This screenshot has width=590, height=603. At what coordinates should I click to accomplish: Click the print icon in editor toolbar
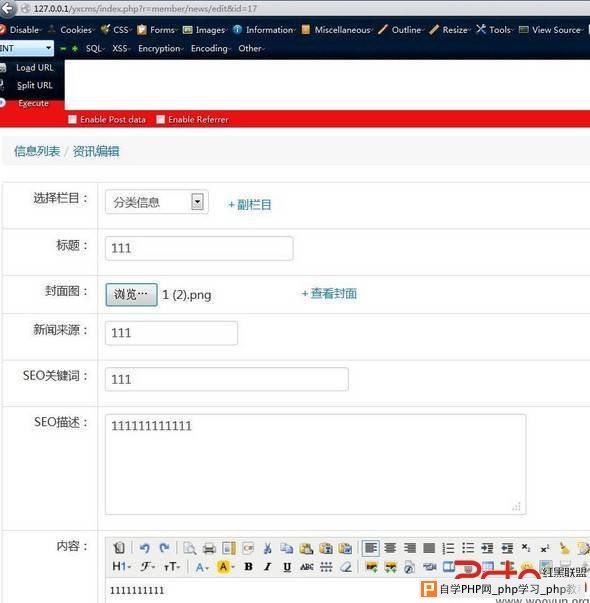point(209,548)
